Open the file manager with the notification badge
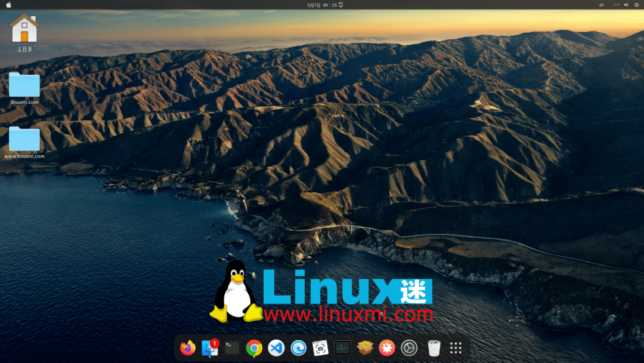The image size is (644, 363). tap(209, 347)
